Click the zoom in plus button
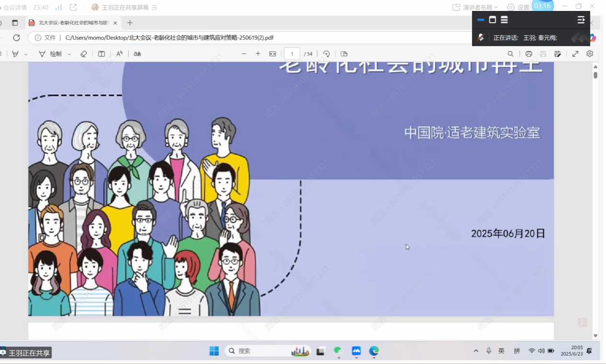 [258, 54]
